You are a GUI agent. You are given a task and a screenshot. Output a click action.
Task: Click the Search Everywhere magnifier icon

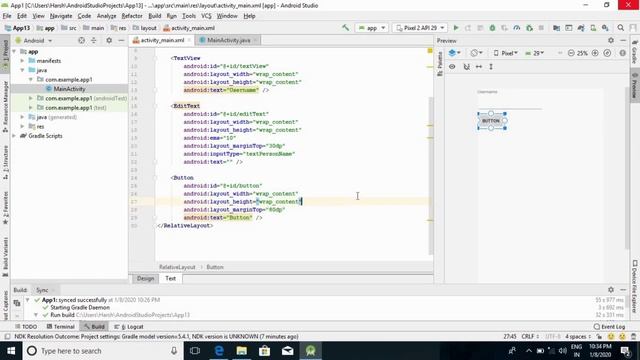tap(621, 28)
